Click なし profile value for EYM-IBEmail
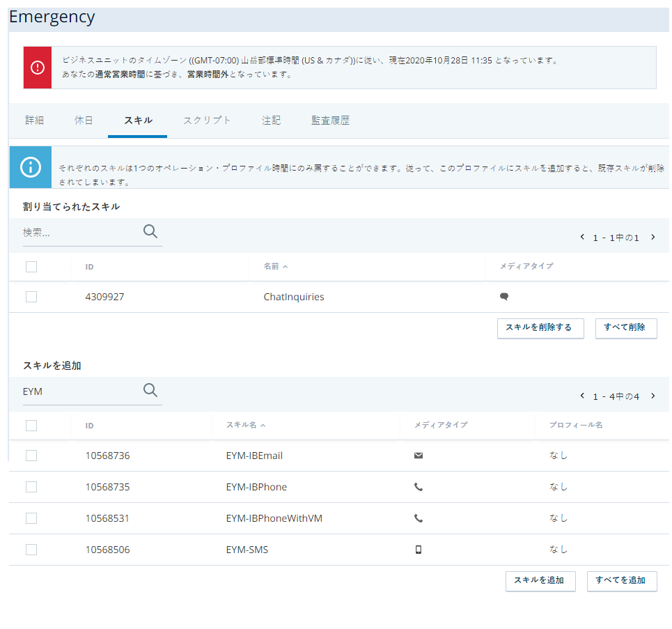The image size is (672, 629). click(x=558, y=456)
